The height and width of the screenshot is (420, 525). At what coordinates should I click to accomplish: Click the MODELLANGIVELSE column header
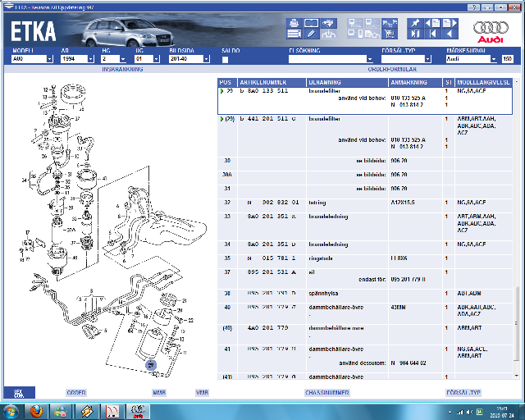(483, 82)
